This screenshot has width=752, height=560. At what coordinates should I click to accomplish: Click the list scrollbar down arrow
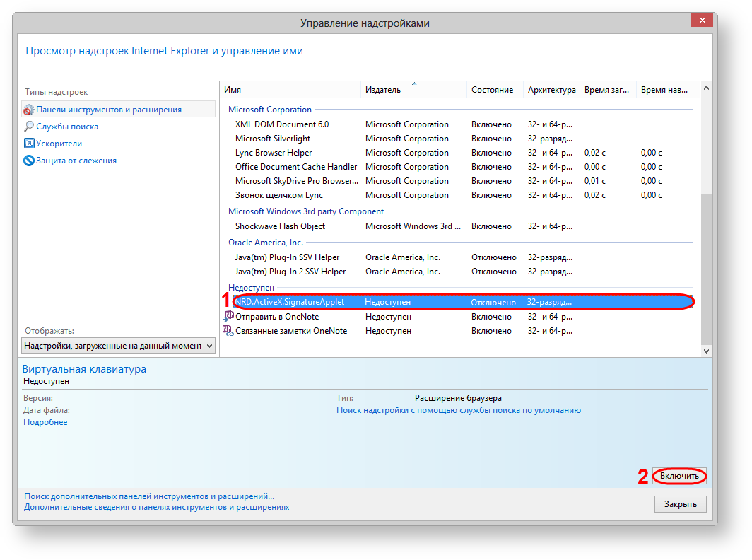pyautogui.click(x=706, y=351)
